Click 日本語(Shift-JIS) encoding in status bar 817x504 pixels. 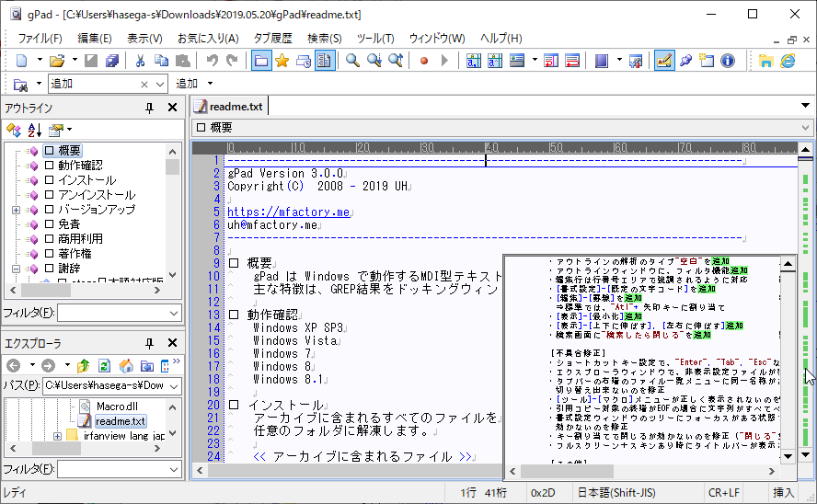(x=616, y=493)
